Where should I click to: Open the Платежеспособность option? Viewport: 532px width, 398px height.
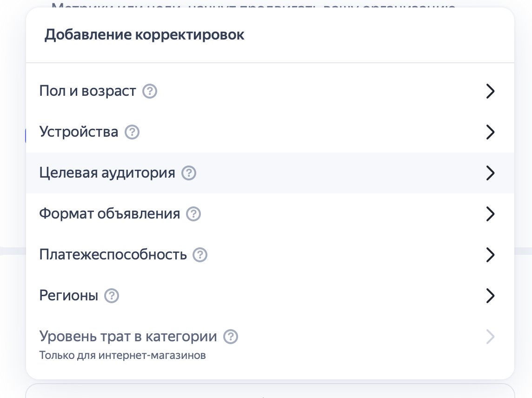click(x=113, y=255)
